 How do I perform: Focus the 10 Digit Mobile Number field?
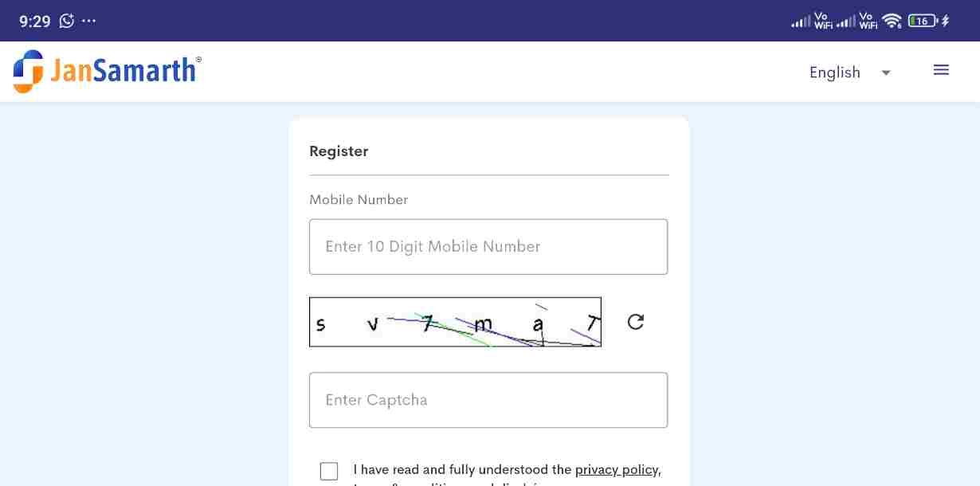[x=488, y=247]
